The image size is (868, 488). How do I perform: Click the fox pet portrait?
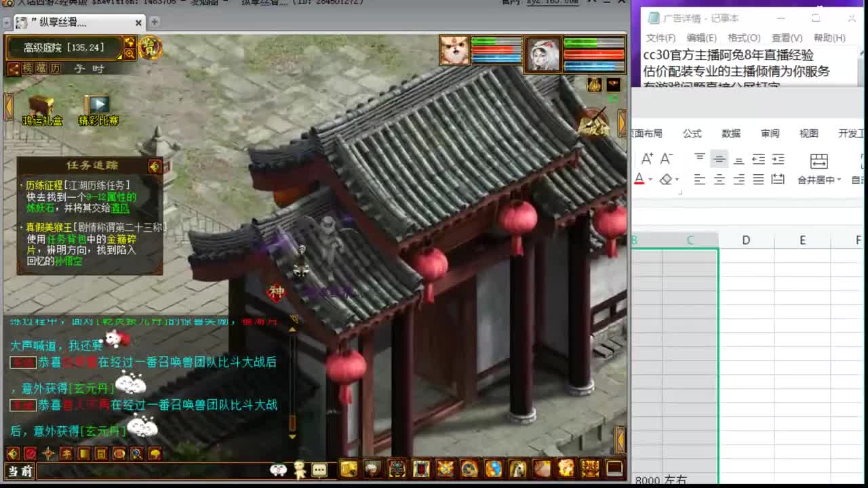(454, 51)
